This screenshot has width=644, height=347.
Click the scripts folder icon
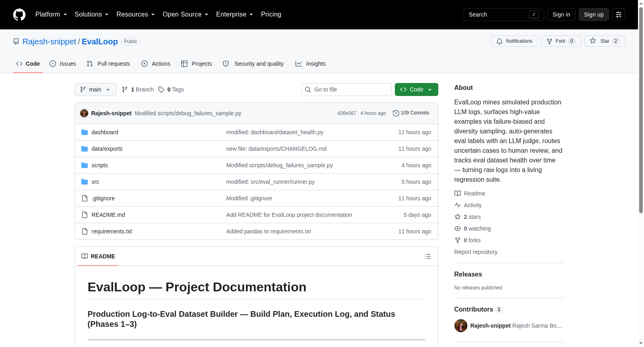click(85, 165)
